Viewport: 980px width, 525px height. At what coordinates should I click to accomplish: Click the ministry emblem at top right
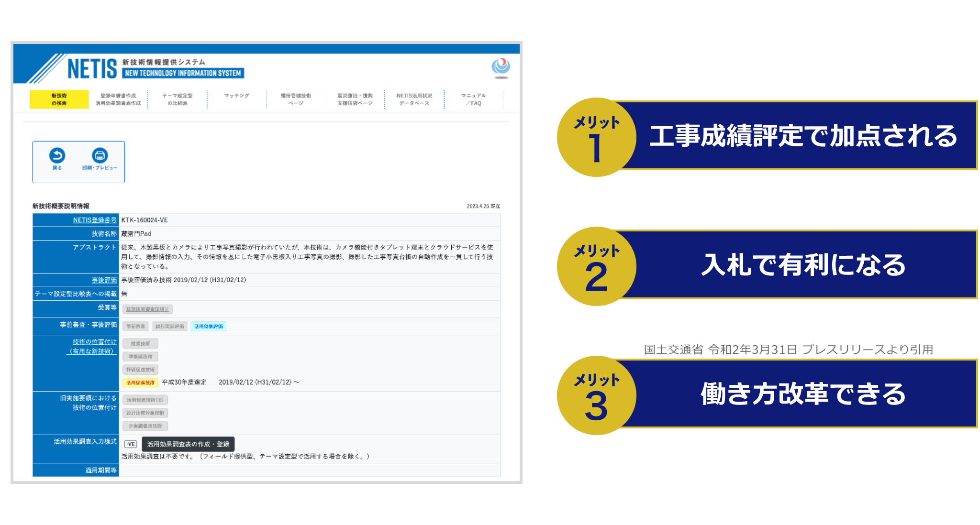(x=501, y=67)
